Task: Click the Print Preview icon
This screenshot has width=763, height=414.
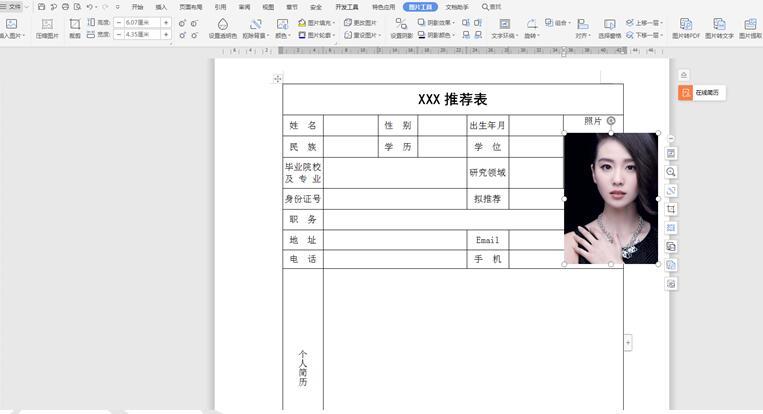Action: (x=77, y=7)
